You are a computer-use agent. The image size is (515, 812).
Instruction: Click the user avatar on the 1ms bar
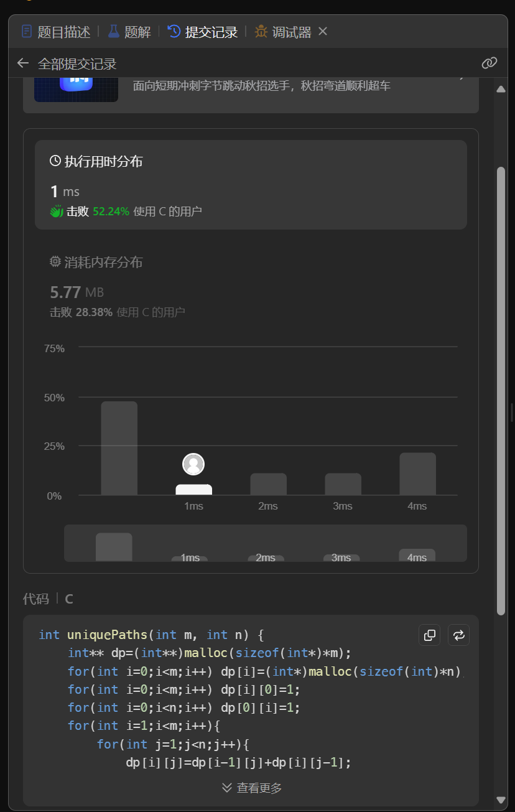[193, 464]
